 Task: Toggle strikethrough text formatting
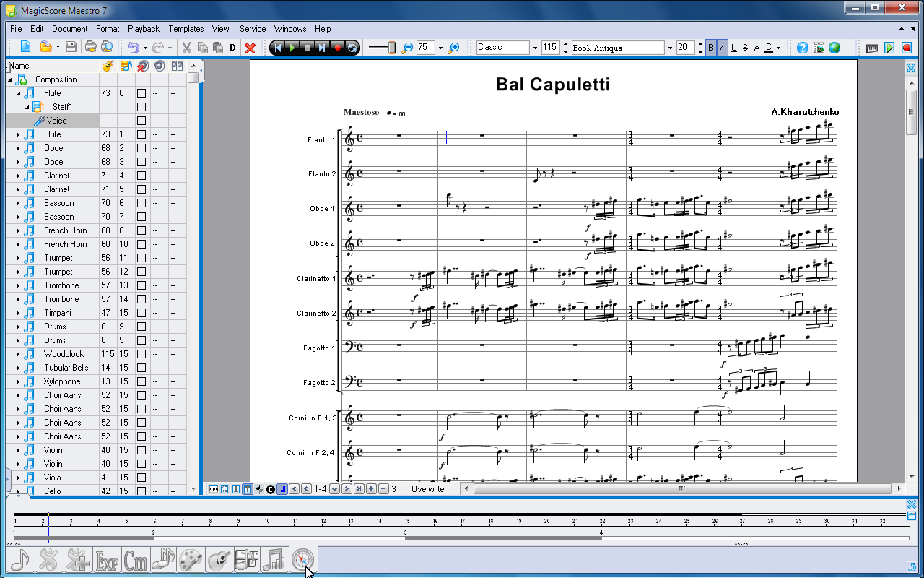(x=745, y=48)
